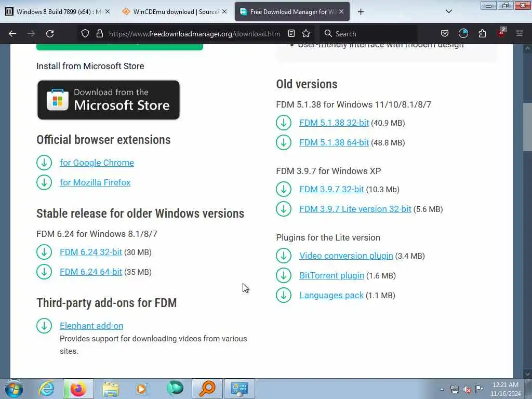Screen dimensions: 532x399
Task: Show hidden system tray icons arrow
Action: [x=442, y=390]
